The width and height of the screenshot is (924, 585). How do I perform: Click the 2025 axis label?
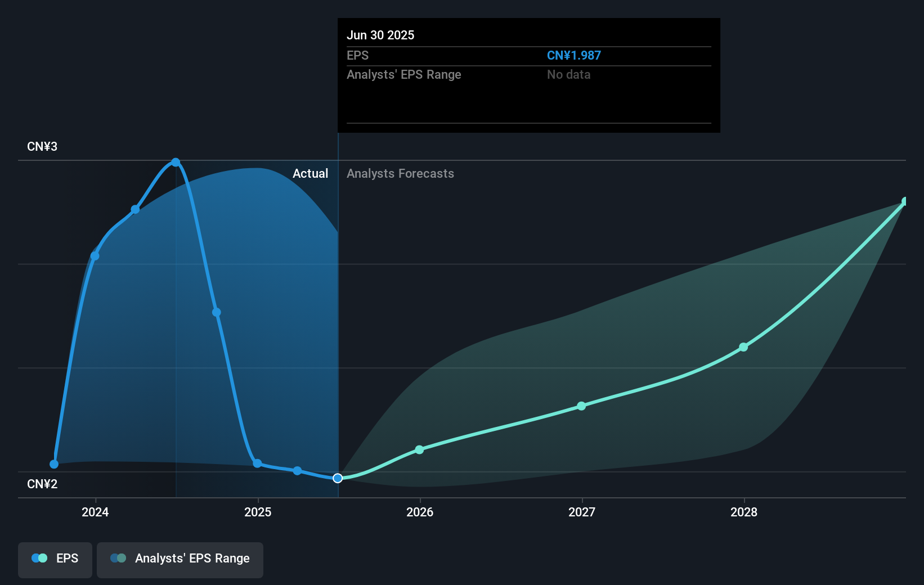(x=257, y=512)
